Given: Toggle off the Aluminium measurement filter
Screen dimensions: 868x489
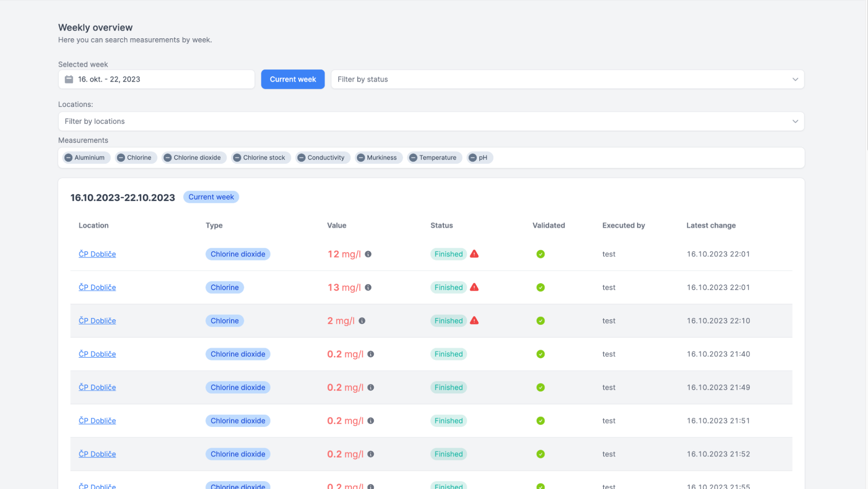Looking at the screenshot, I should pos(68,158).
